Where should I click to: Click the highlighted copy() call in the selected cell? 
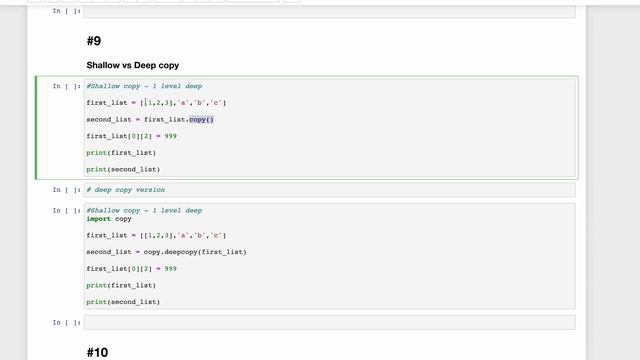pos(201,119)
